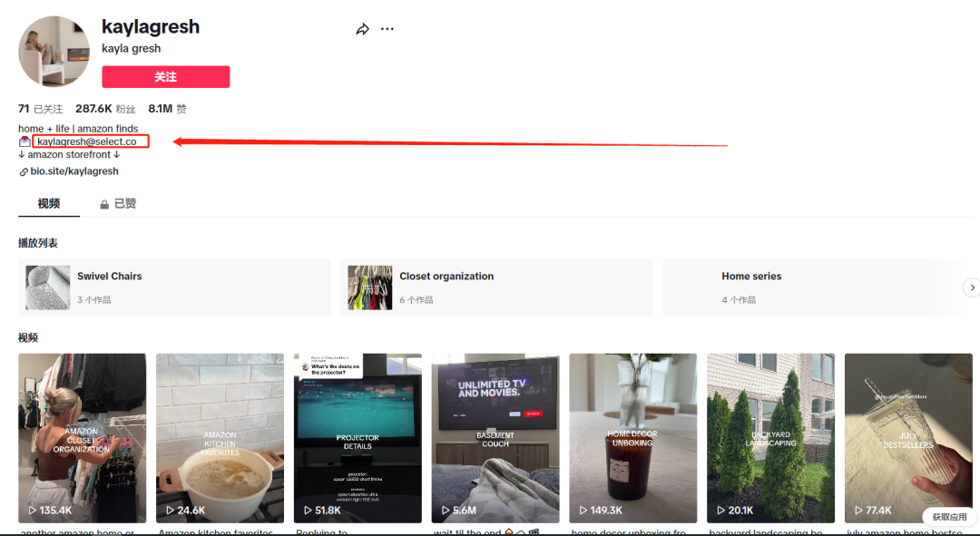This screenshot has width=980, height=536.
Task: Click the Swivel Chairs playlist cover image
Action: click(47, 287)
